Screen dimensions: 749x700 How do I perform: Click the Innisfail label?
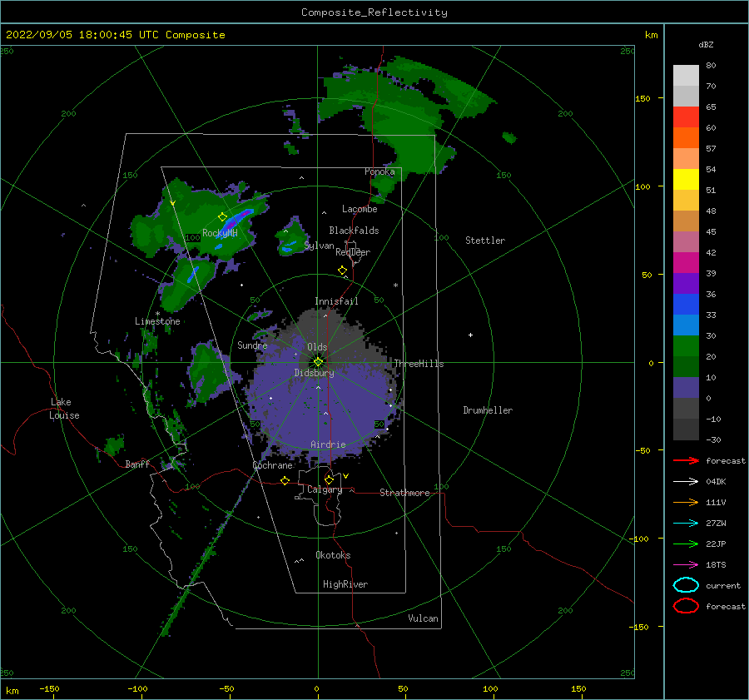point(336,301)
